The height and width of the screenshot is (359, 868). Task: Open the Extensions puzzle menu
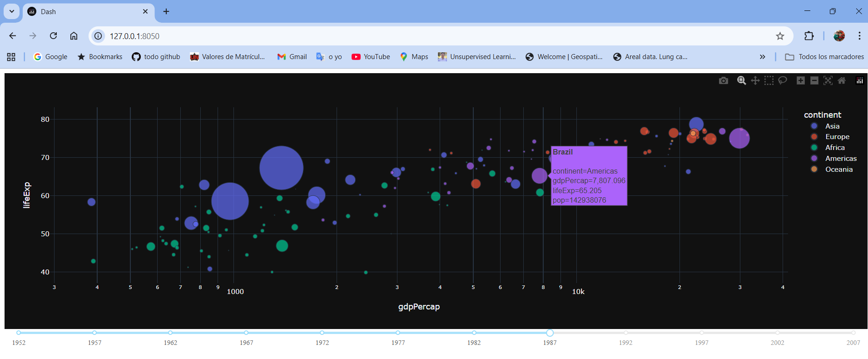pyautogui.click(x=809, y=36)
